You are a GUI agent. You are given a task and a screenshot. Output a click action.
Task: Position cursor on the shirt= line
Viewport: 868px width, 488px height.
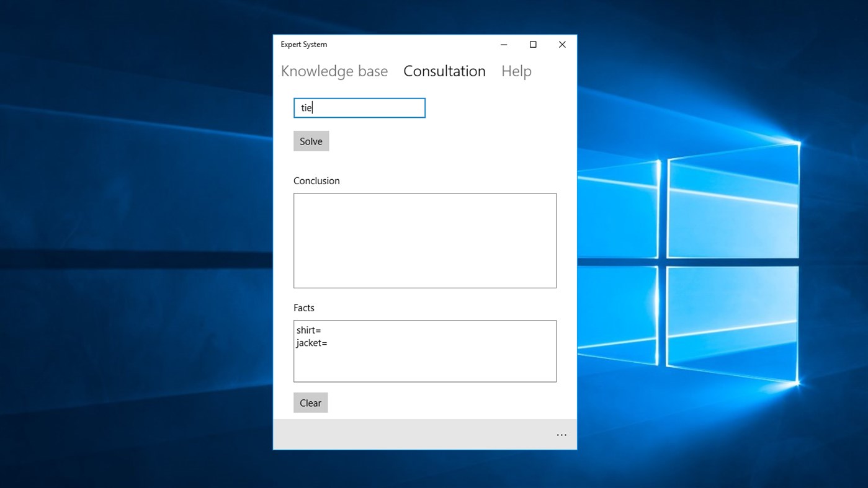pos(308,330)
